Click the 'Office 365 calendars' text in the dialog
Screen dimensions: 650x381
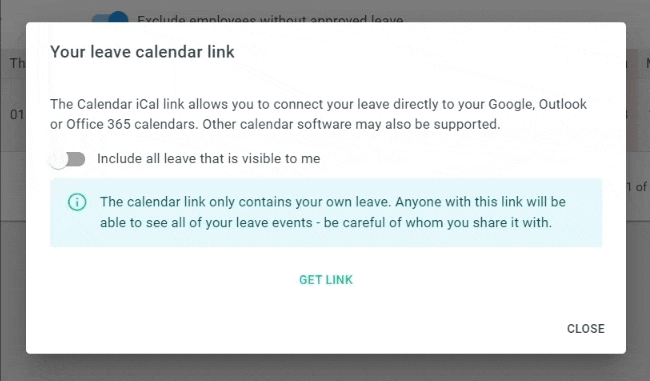132,124
